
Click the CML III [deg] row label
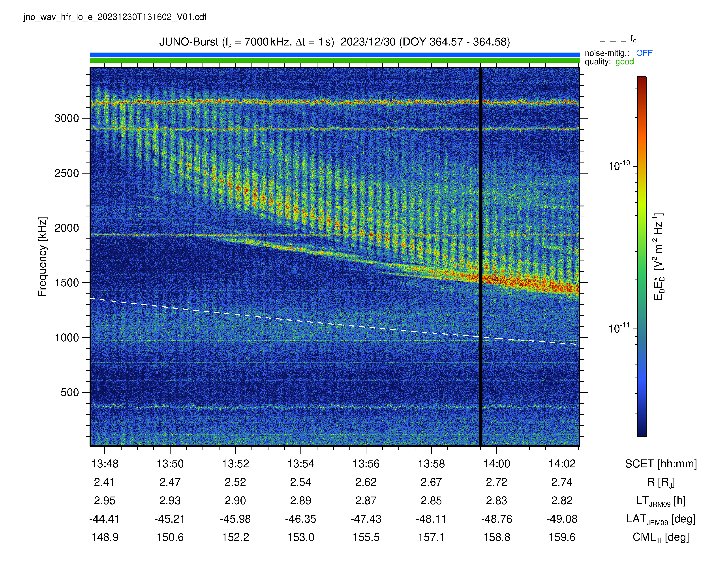661,538
